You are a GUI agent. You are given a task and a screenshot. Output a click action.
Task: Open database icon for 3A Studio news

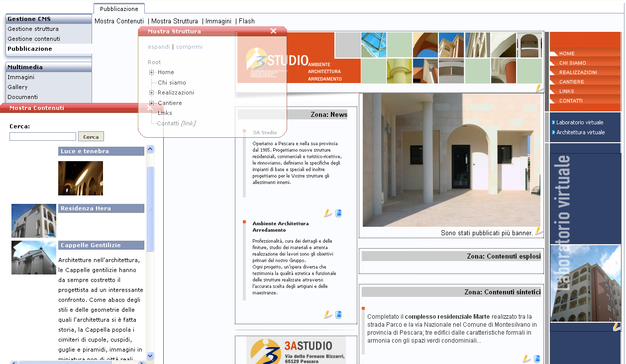pyautogui.click(x=338, y=213)
